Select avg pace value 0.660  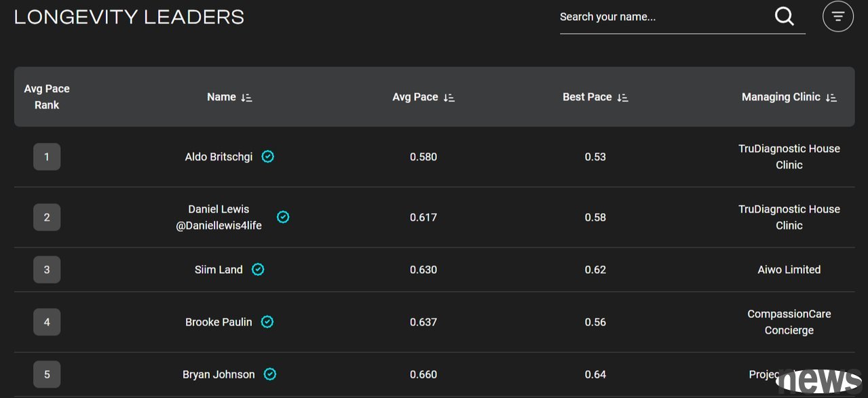point(423,374)
